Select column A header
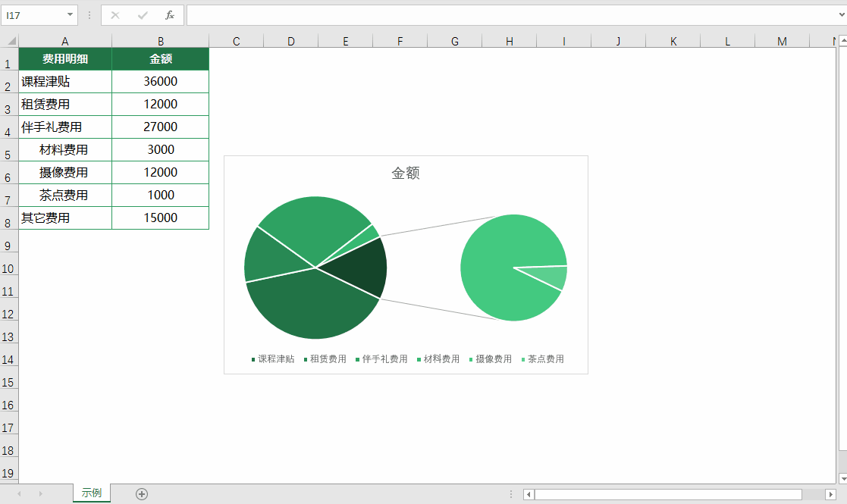Viewport: 847px width, 504px height. point(64,41)
